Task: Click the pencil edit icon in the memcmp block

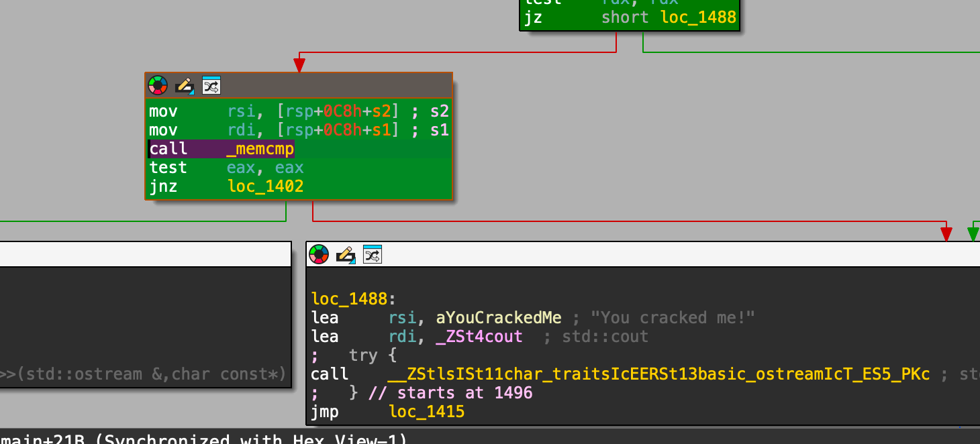Action: pyautogui.click(x=185, y=85)
